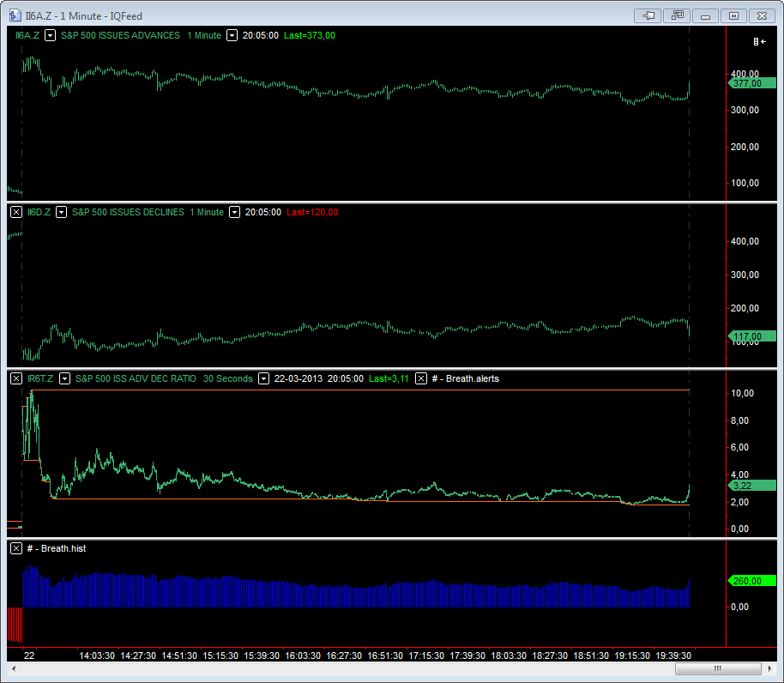Click Last=120,00 value in Declines pane

312,212
